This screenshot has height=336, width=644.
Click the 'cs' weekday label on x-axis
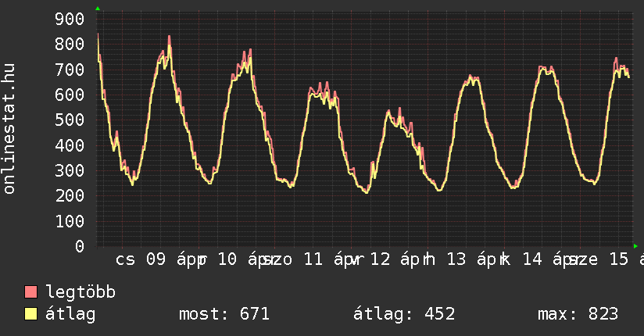[x=125, y=259]
